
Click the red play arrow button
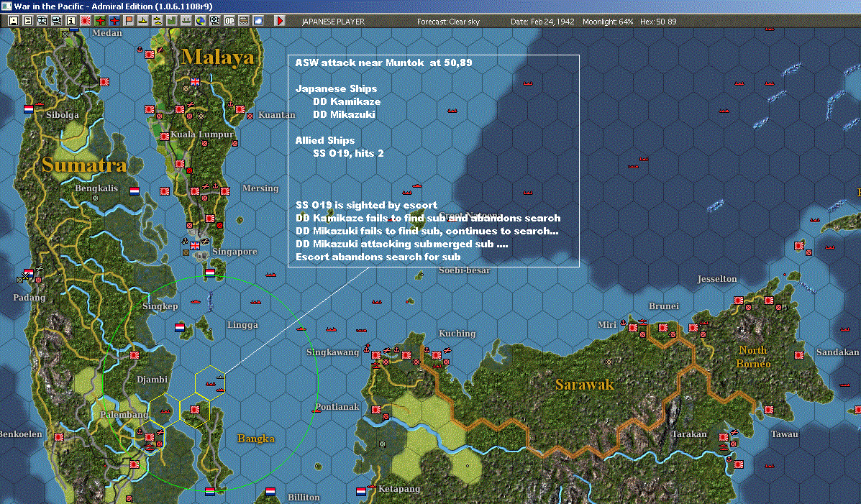click(x=280, y=21)
